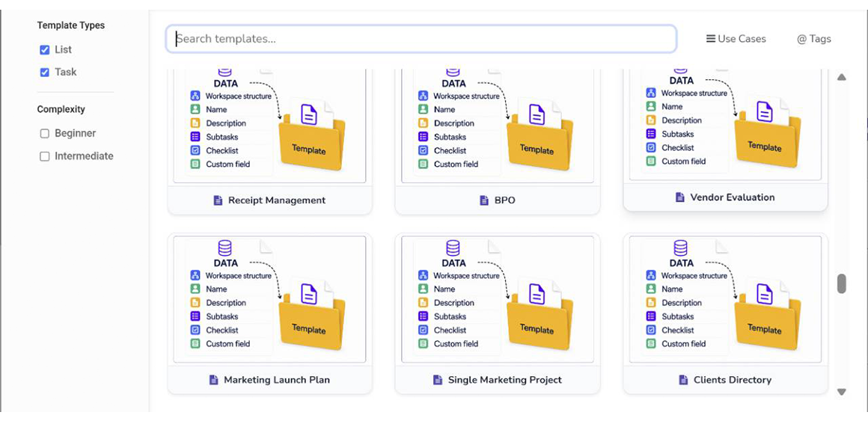Select the Vendor Evaluation preview thumbnail

pos(726,124)
